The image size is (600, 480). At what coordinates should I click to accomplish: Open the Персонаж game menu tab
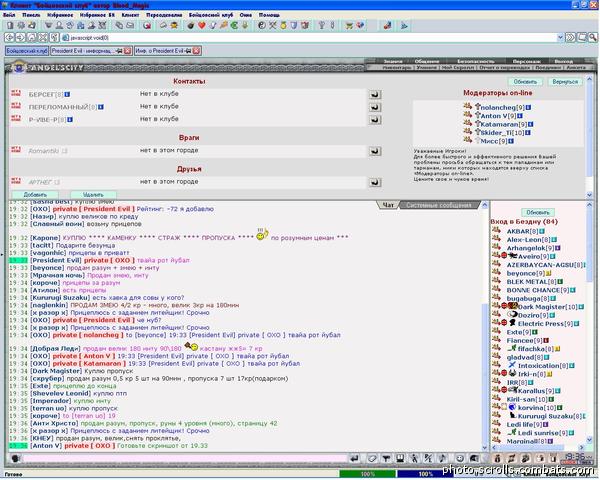pyautogui.click(x=526, y=61)
